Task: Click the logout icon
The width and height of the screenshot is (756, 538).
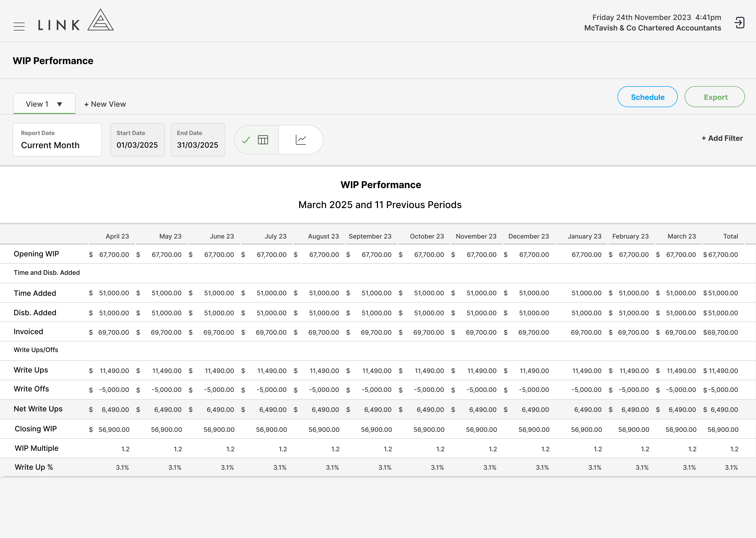Action: click(x=739, y=23)
